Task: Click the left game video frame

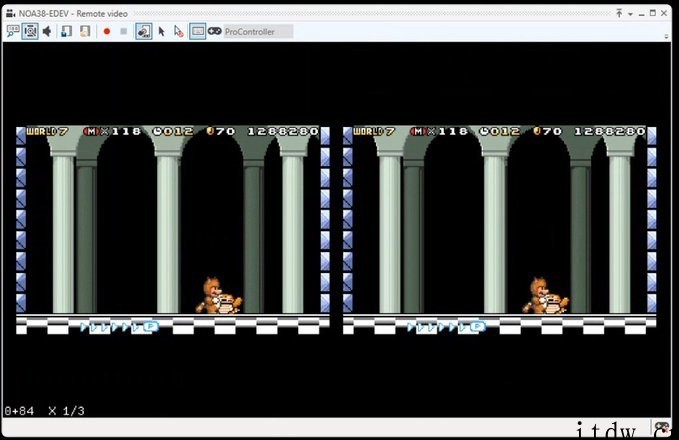Action: (173, 230)
